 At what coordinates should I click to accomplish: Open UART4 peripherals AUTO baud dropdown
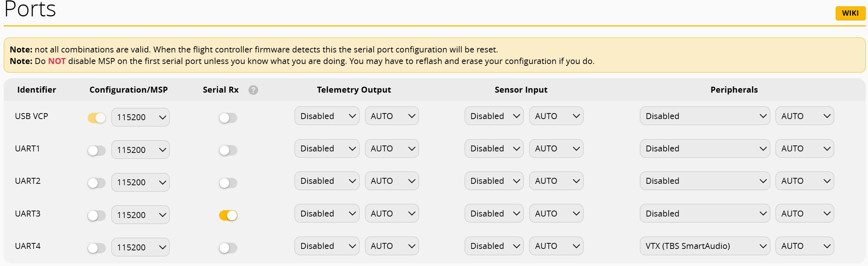(804, 246)
